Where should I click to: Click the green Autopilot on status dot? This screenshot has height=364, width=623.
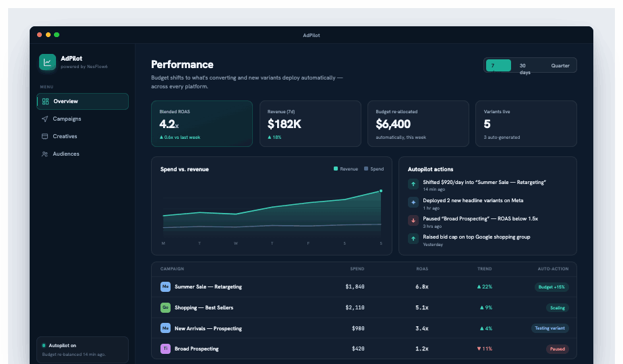[44, 345]
